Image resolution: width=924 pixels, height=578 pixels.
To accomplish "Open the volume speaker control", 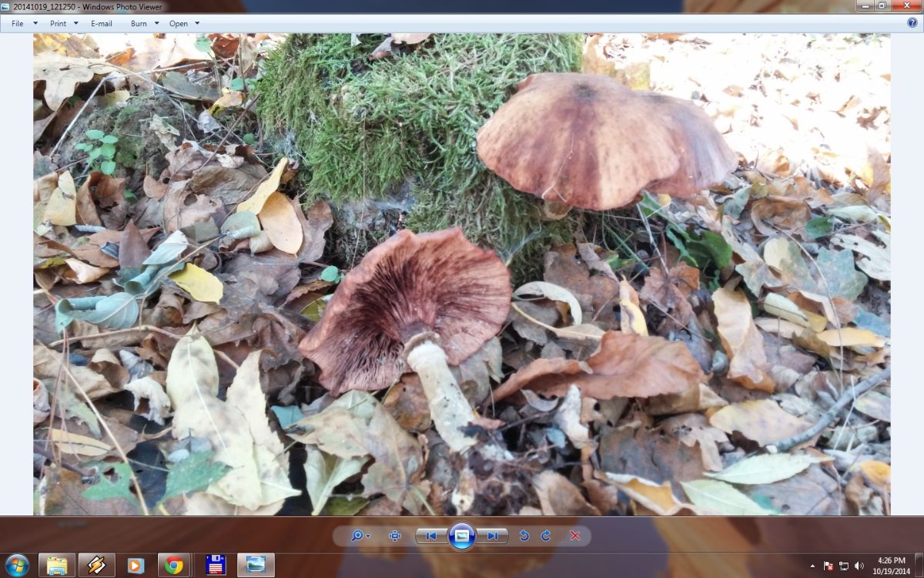I will coord(859,566).
